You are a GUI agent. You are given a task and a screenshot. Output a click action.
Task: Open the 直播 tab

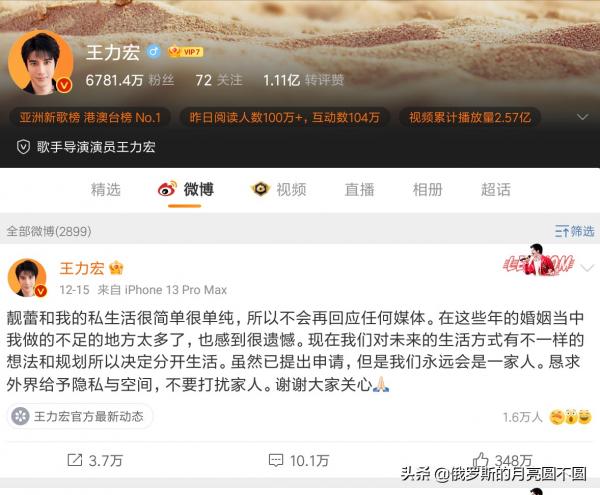359,189
